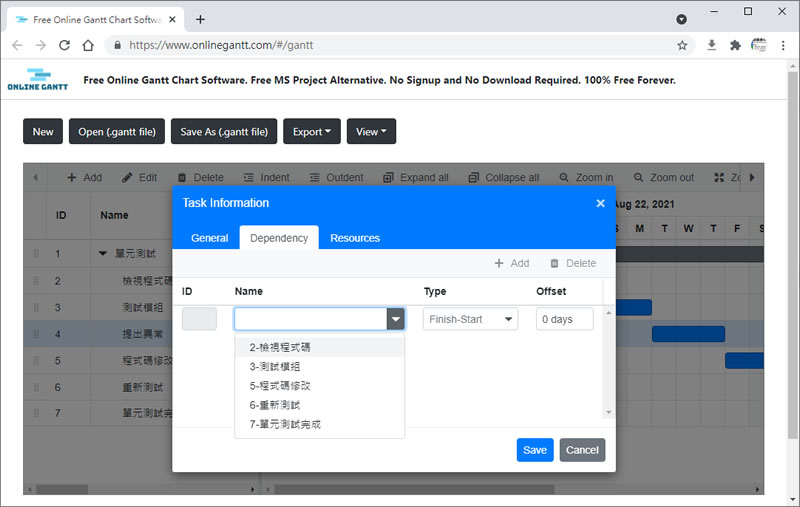Image resolution: width=800 pixels, height=507 pixels.
Task: Select option 6-重新測試
Action: [319, 405]
